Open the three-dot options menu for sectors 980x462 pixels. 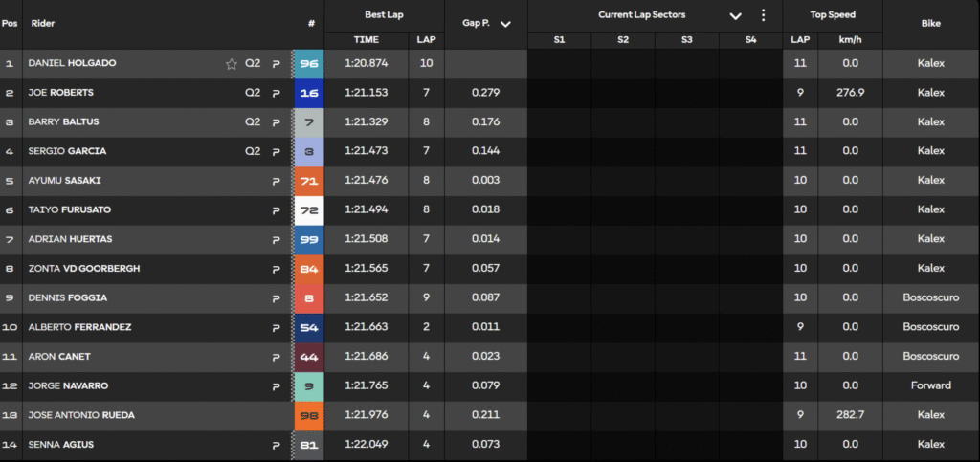pyautogui.click(x=763, y=15)
